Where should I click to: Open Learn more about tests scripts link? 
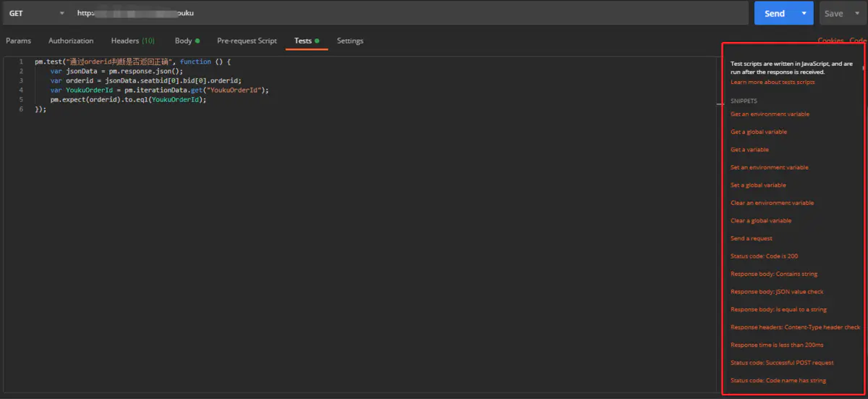(773, 82)
